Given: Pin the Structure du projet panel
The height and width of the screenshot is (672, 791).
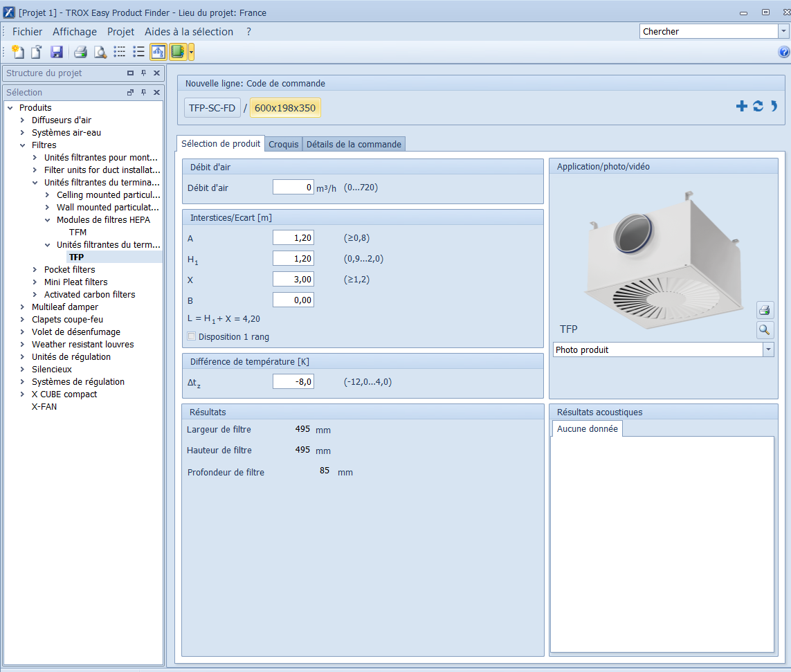Looking at the screenshot, I should (143, 73).
